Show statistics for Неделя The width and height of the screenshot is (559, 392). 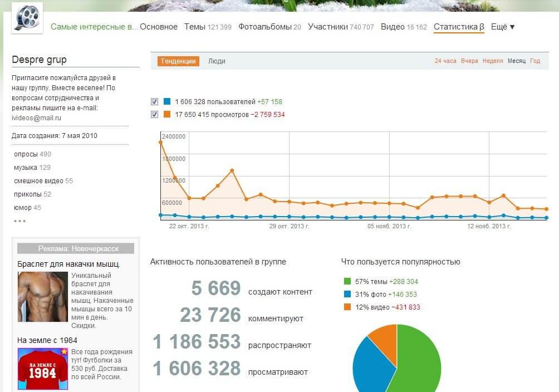point(493,61)
